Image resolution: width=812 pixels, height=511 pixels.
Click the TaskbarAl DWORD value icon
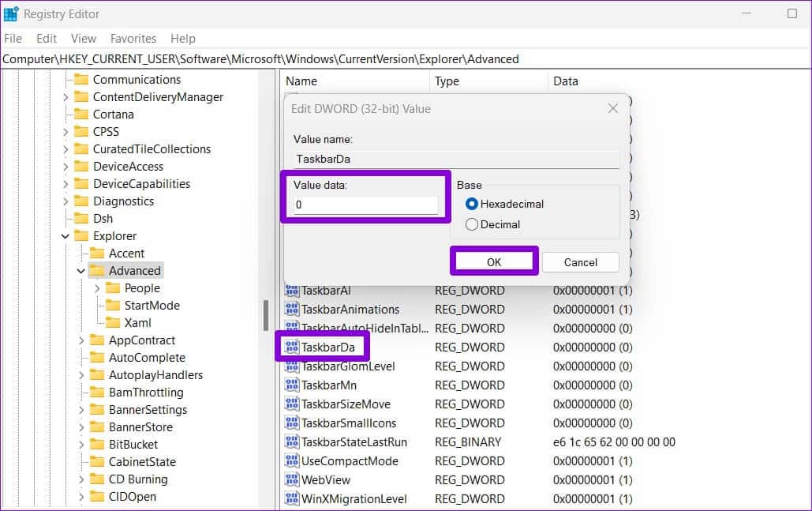pyautogui.click(x=292, y=290)
